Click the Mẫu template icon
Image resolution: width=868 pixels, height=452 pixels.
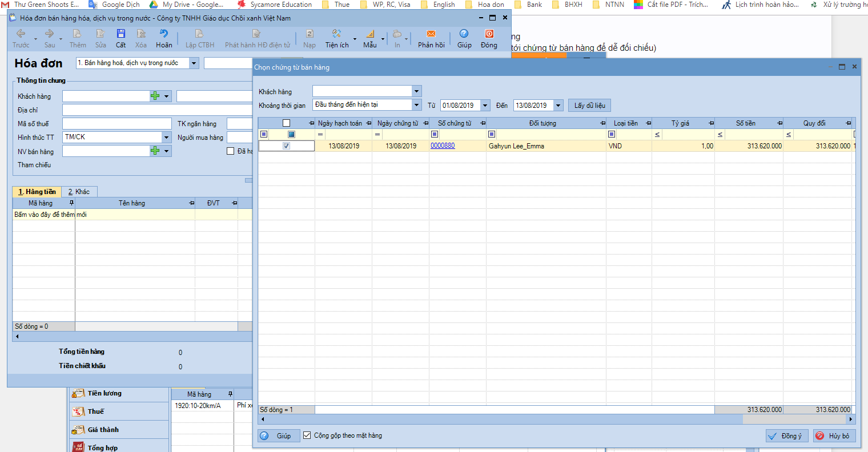click(370, 38)
